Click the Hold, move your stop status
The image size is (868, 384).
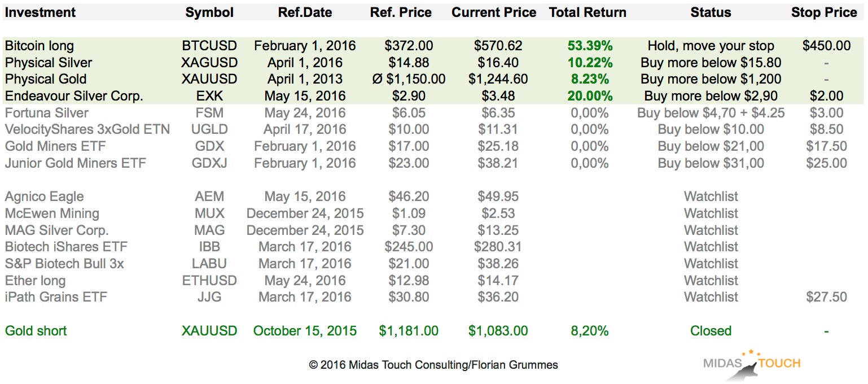coord(711,46)
